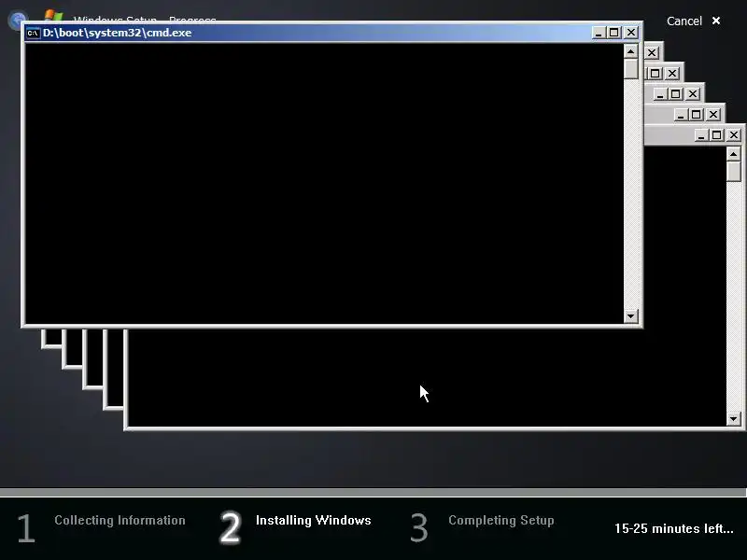Image resolution: width=747 pixels, height=560 pixels.
Task: Maximize the background cmd window showing only two title buttons
Action: 655,74
